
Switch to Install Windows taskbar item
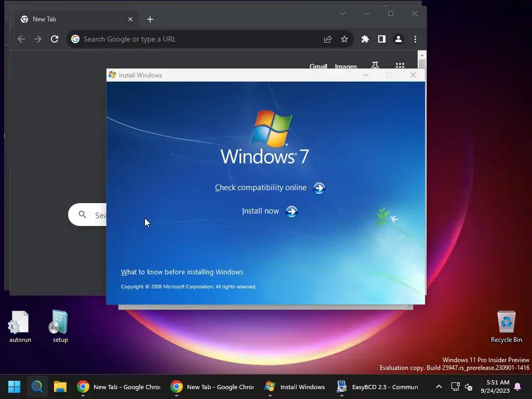click(295, 387)
